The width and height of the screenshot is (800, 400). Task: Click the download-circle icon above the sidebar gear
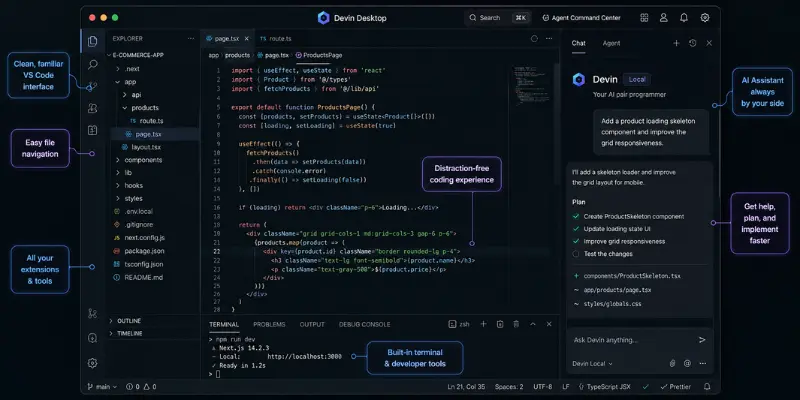[92, 338]
